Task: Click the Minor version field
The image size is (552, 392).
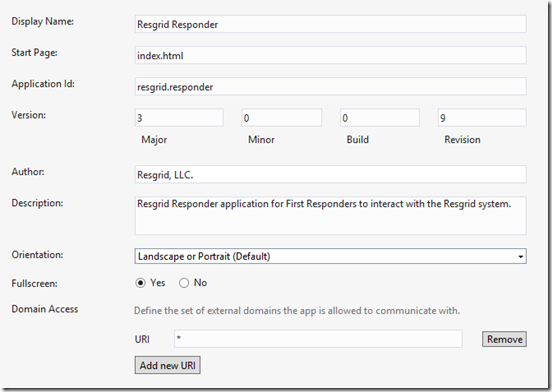Action: tap(281, 118)
